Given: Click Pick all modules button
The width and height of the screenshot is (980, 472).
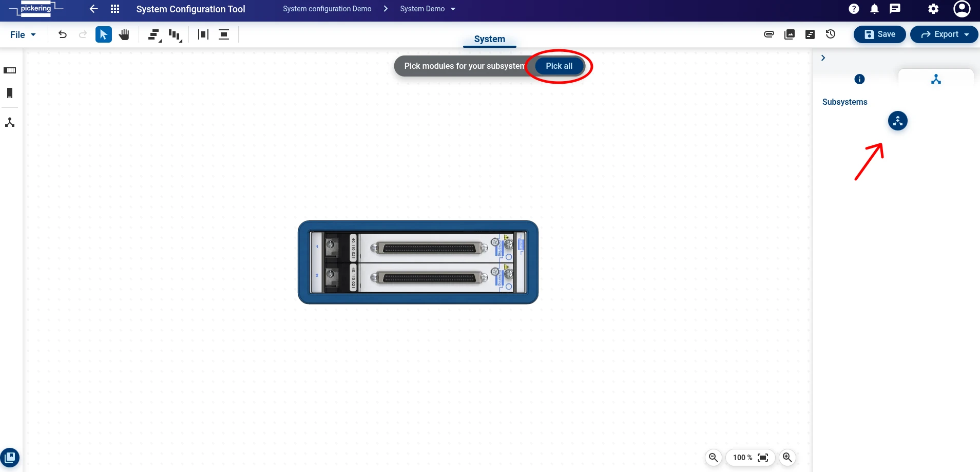Looking at the screenshot, I should pos(559,66).
